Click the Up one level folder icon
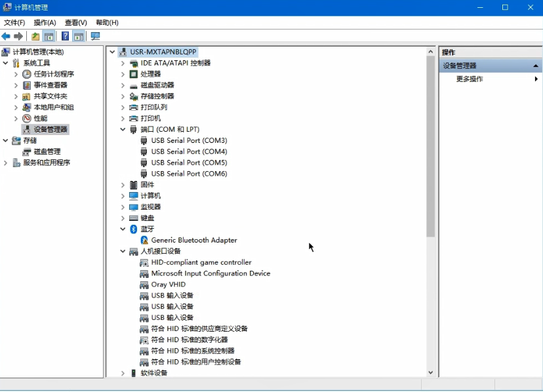 (35, 36)
